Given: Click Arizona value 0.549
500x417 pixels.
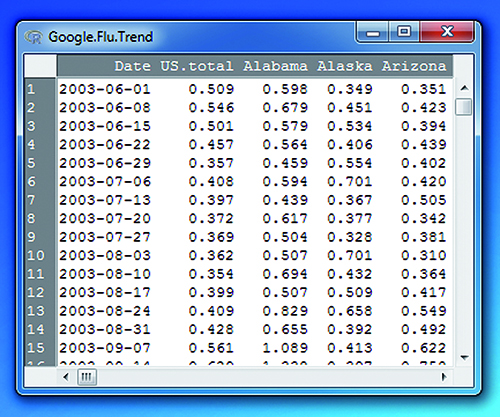Looking at the screenshot, I should 424,311.
